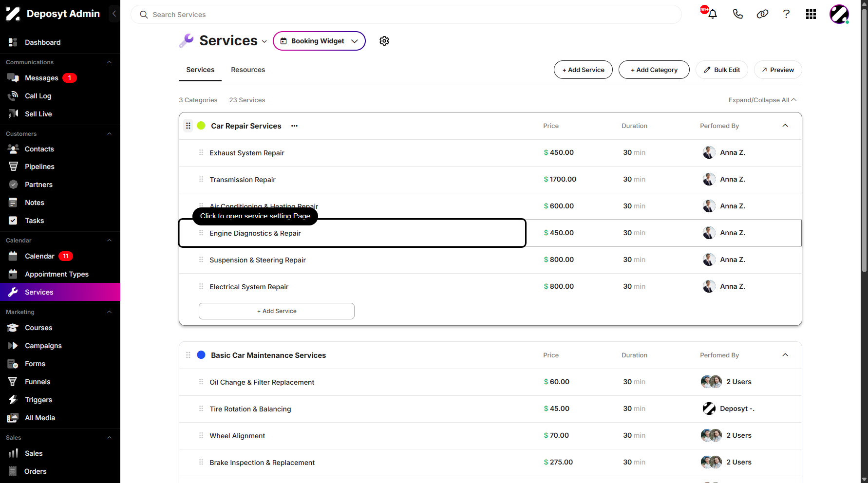Open the Services title dropdown chevron

(x=264, y=41)
